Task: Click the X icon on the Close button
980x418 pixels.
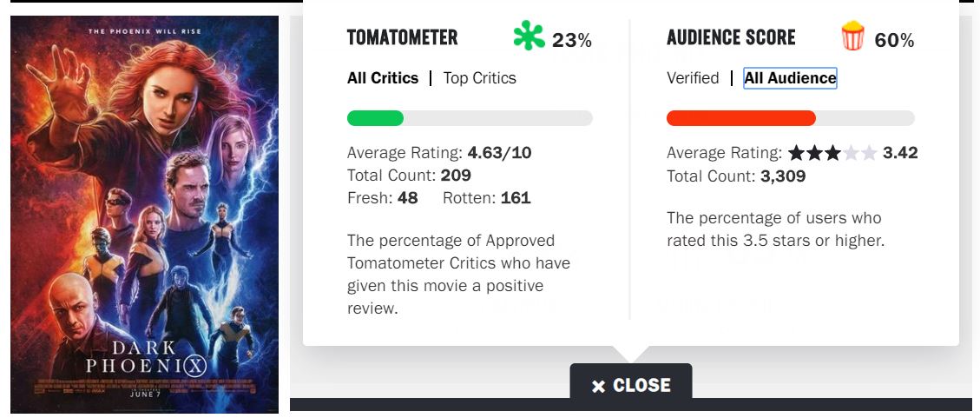Action: pyautogui.click(x=598, y=386)
